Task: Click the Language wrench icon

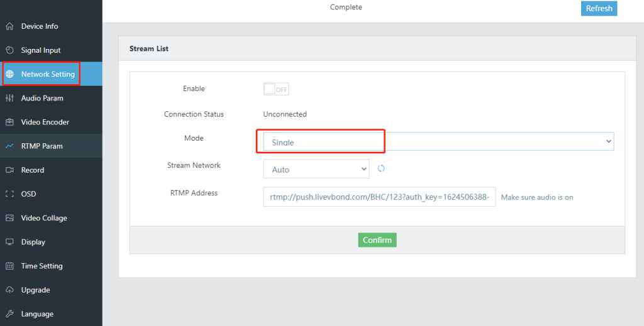Action: [x=9, y=314]
